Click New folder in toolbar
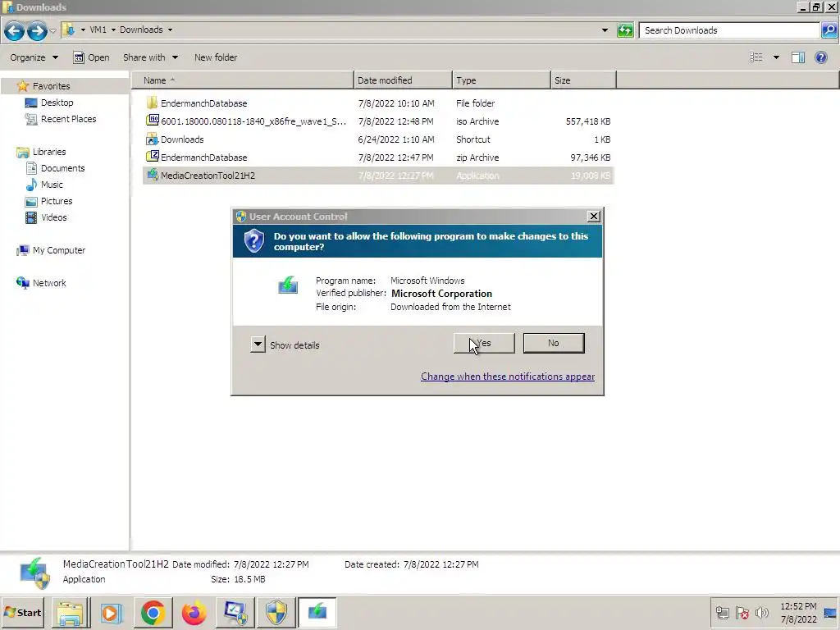The image size is (840, 630). click(216, 57)
